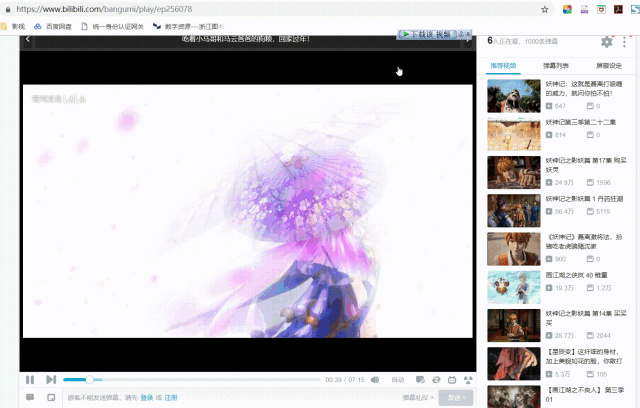
Task: Open the three-dot more options menu
Action: [x=624, y=42]
